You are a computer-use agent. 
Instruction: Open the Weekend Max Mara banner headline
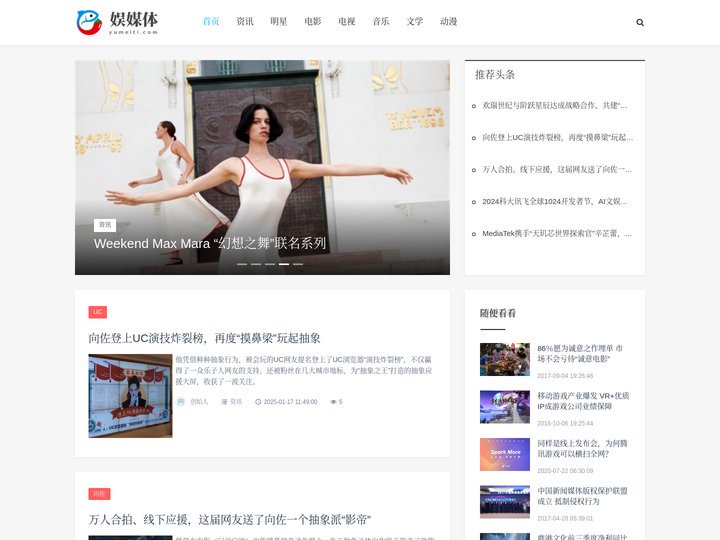coord(210,243)
